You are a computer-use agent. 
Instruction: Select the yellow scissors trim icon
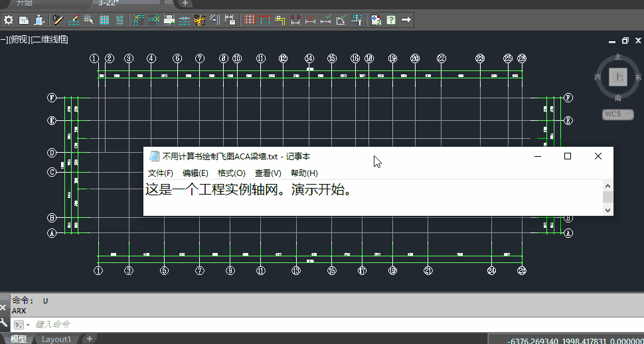pyautogui.click(x=200, y=20)
